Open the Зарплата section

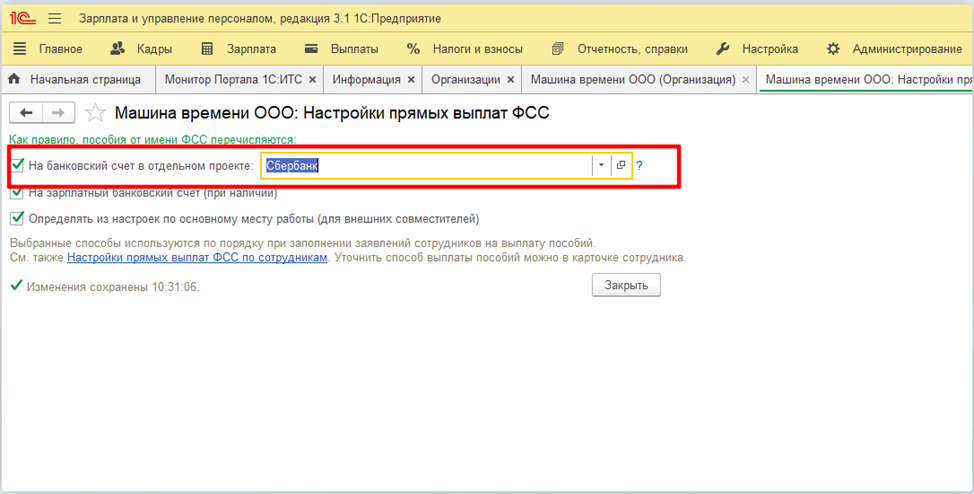239,48
